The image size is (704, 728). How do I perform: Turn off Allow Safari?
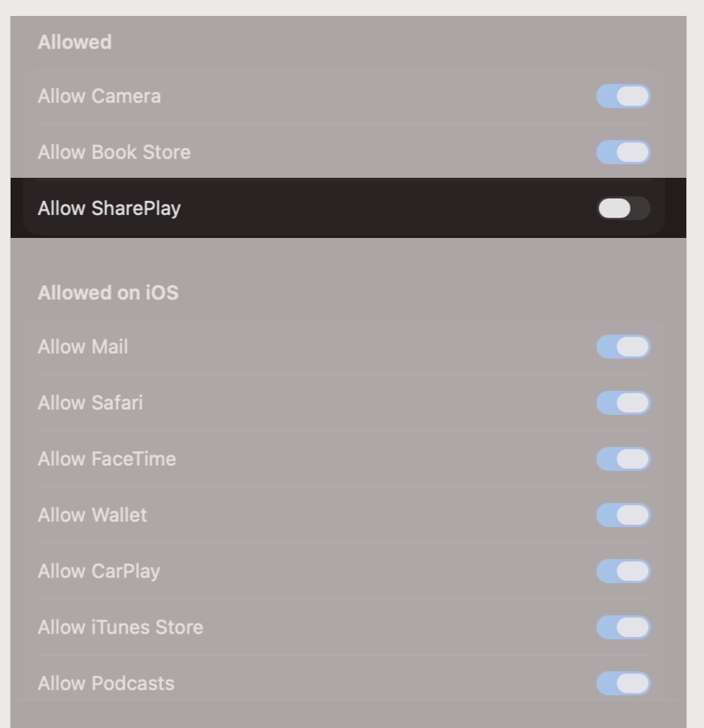click(x=622, y=402)
